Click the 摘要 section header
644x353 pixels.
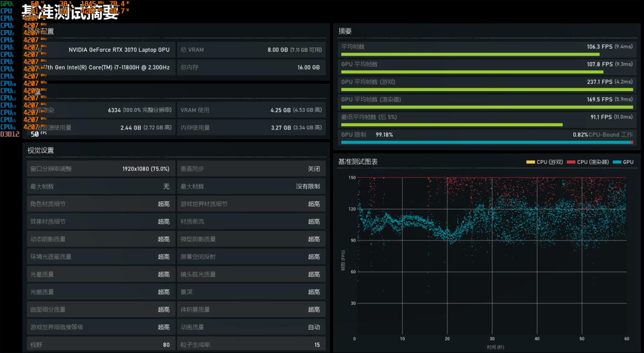pyautogui.click(x=345, y=31)
